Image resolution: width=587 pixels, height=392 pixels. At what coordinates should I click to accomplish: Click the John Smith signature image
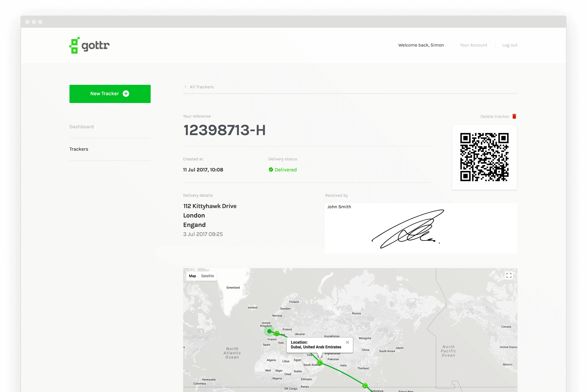coord(408,229)
